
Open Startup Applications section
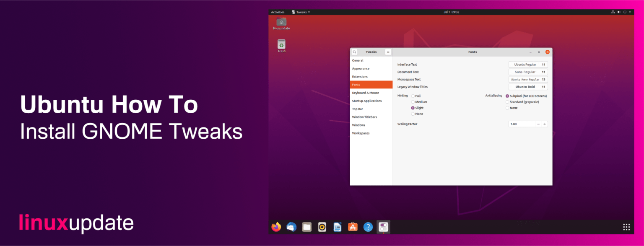(371, 101)
